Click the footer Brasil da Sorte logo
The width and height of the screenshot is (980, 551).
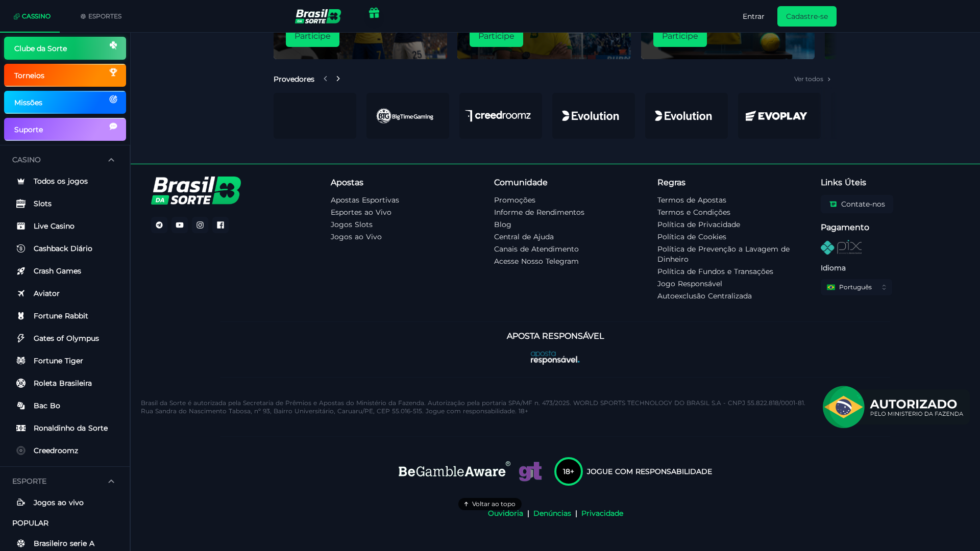point(196,190)
